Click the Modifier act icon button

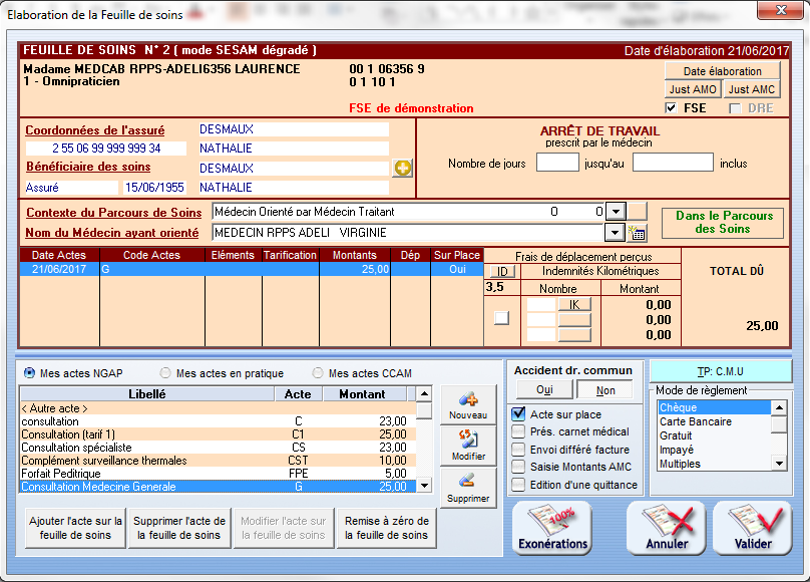point(468,446)
